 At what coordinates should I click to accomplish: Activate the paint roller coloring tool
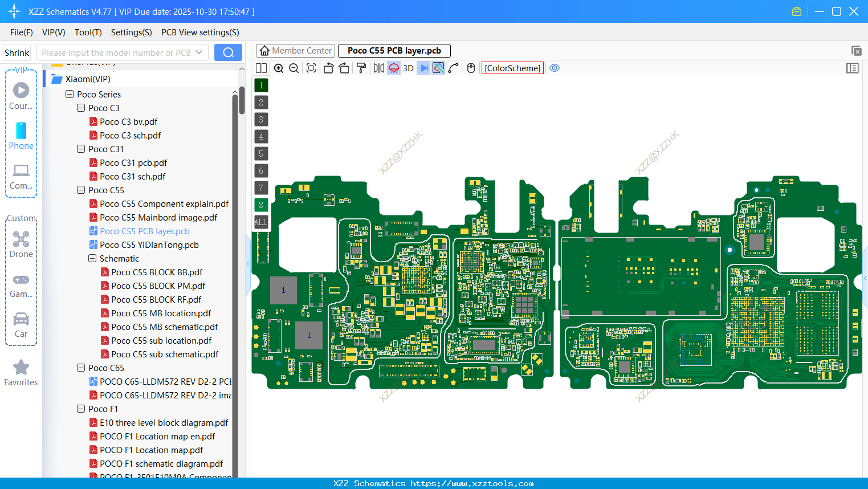pyautogui.click(x=361, y=68)
